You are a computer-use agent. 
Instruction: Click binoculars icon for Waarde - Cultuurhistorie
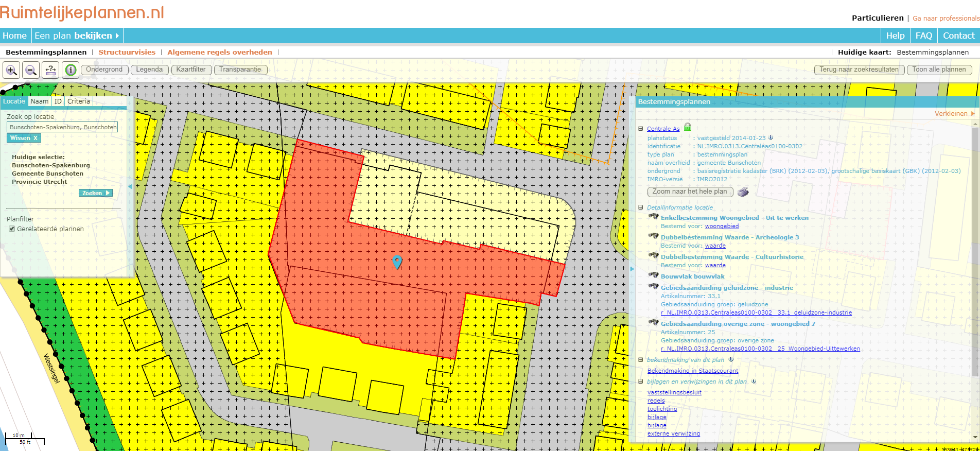point(654,256)
